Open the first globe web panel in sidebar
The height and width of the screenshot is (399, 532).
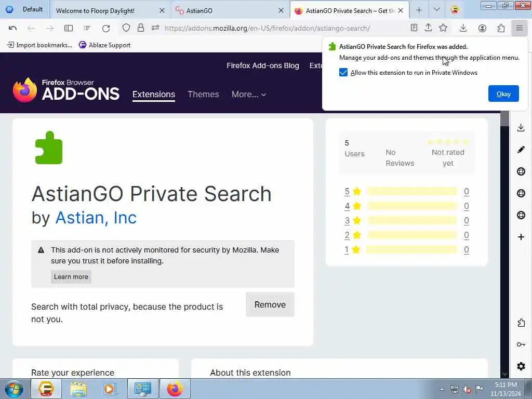click(x=521, y=171)
